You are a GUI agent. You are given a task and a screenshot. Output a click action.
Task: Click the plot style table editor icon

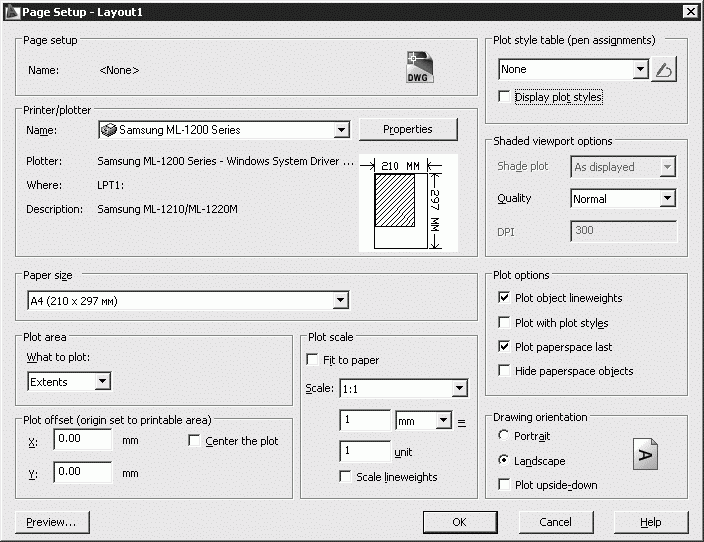point(665,70)
